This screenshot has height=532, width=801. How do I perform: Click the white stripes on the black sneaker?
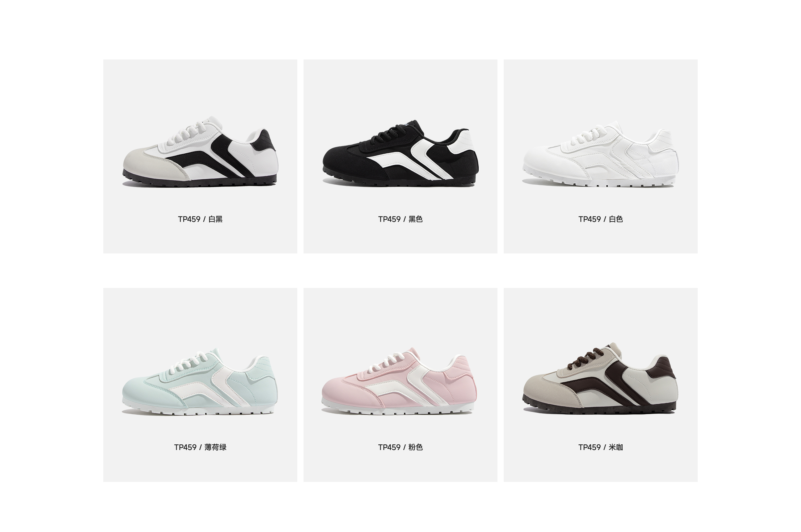click(x=416, y=160)
